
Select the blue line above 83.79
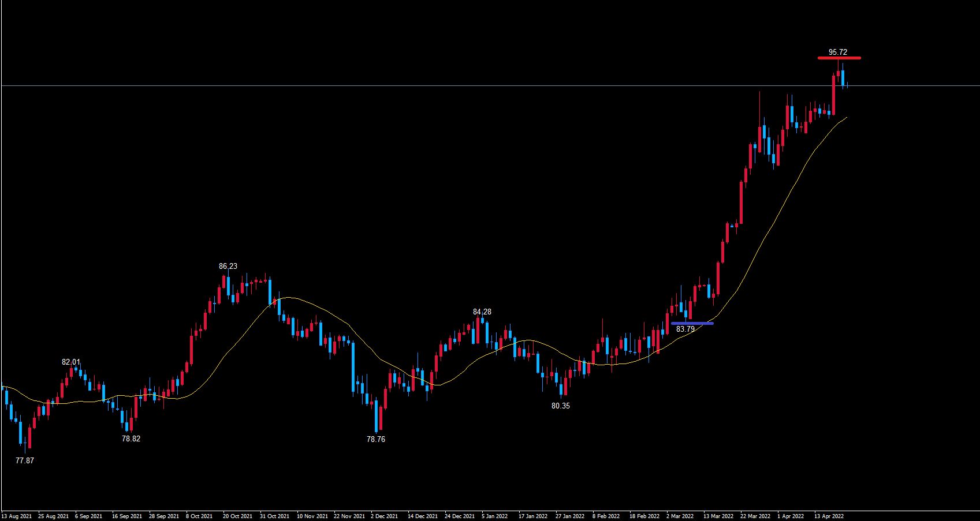point(692,323)
